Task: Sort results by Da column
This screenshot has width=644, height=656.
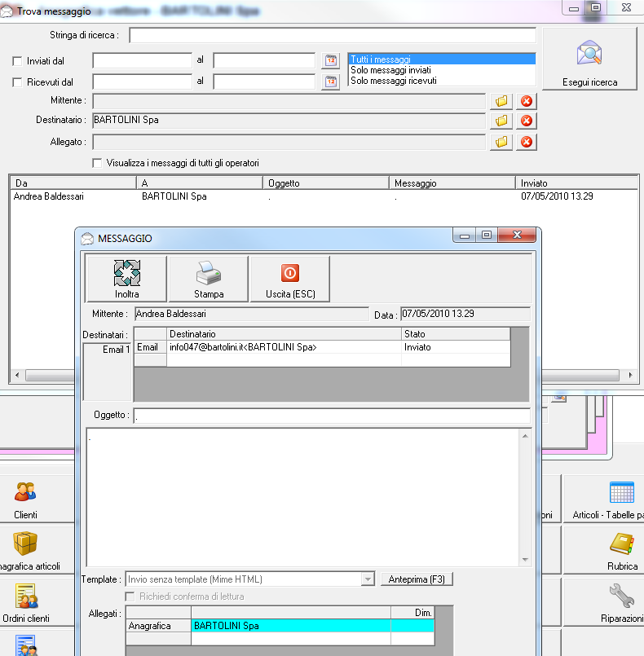Action: pyautogui.click(x=73, y=183)
